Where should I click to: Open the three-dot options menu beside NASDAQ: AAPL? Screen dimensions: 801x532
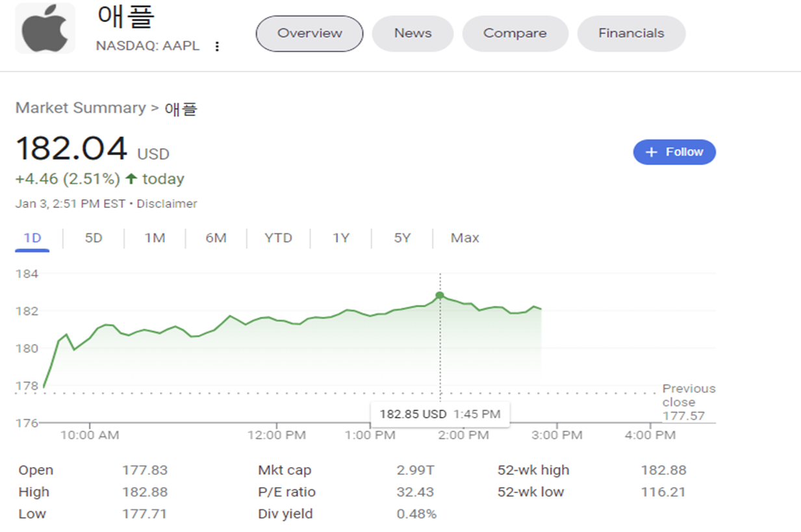[x=217, y=46]
